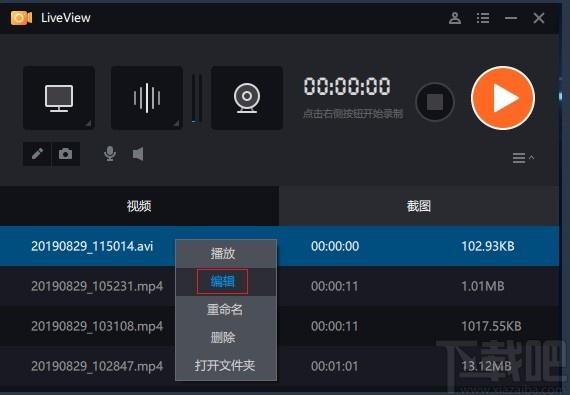This screenshot has width=570, height=395.
Task: Toggle the system speaker sound
Action: (138, 154)
